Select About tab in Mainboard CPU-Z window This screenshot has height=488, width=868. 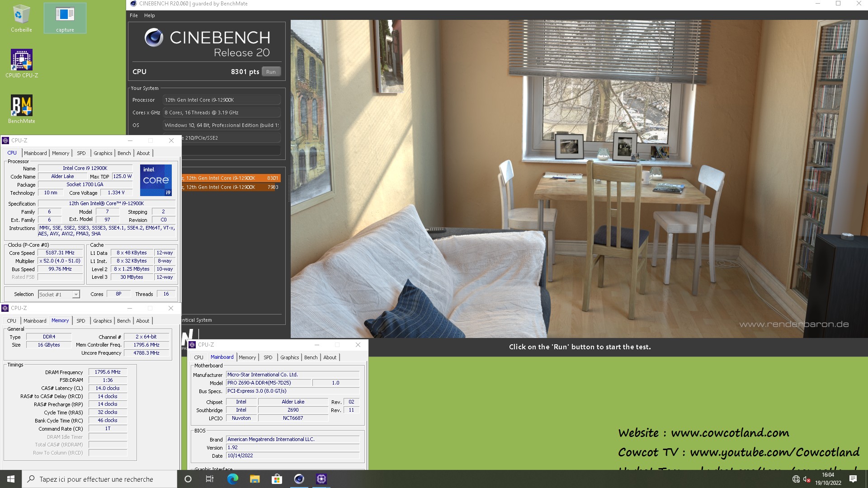330,357
